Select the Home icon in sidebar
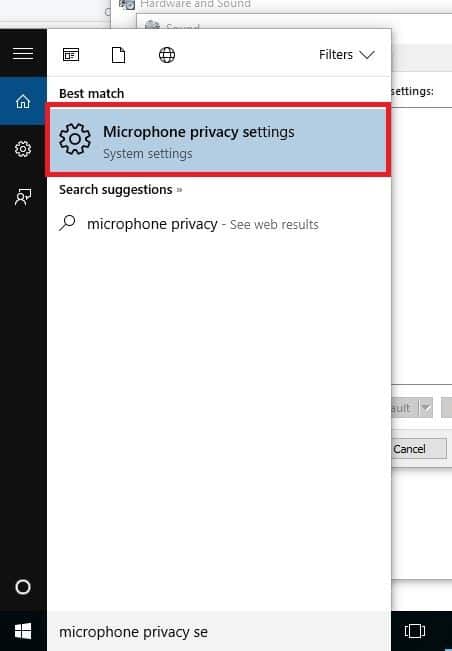 (23, 101)
